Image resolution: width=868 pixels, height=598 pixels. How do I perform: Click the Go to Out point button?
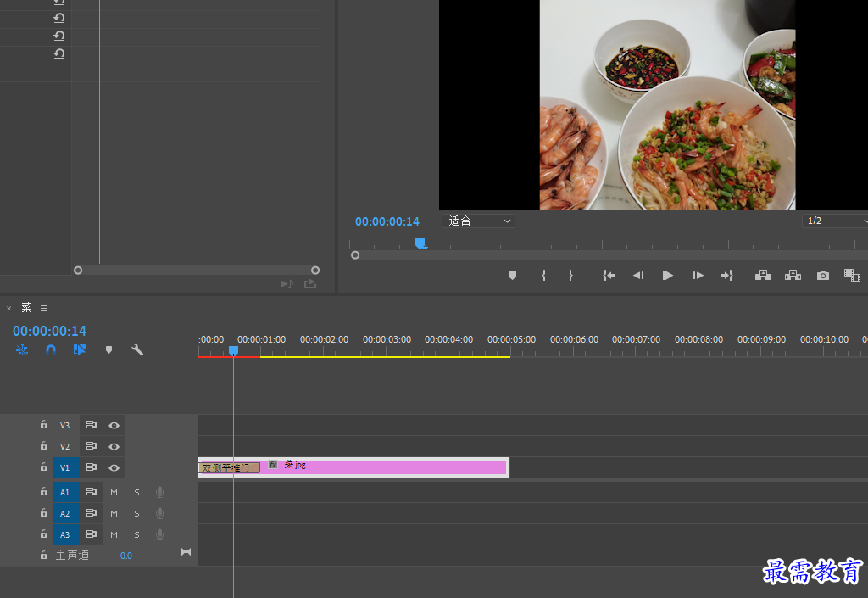coord(726,275)
